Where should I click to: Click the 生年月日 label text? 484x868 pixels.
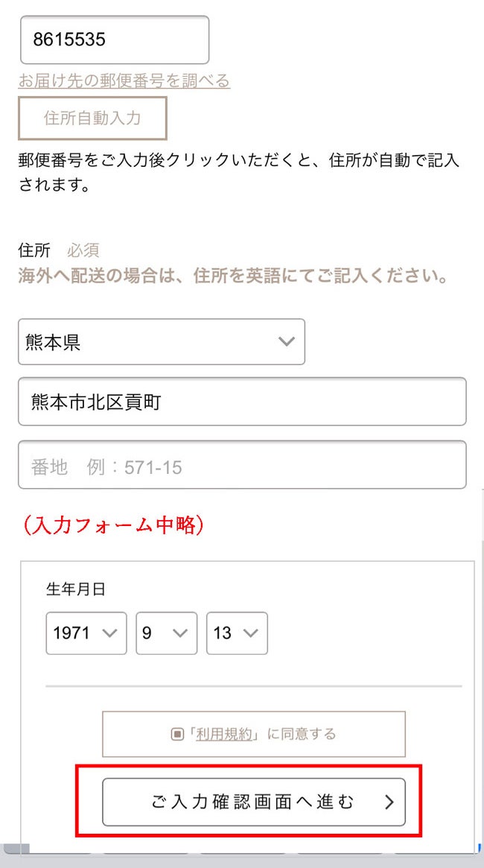tap(76, 589)
